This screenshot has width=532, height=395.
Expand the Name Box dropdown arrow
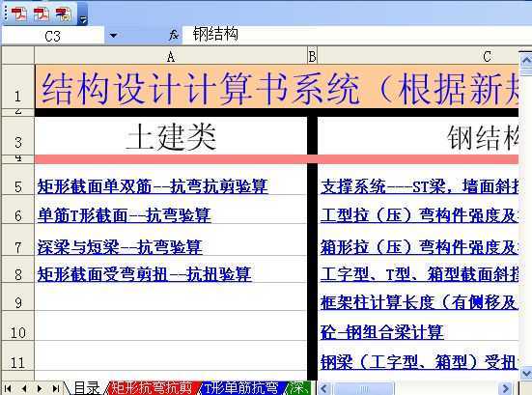114,36
